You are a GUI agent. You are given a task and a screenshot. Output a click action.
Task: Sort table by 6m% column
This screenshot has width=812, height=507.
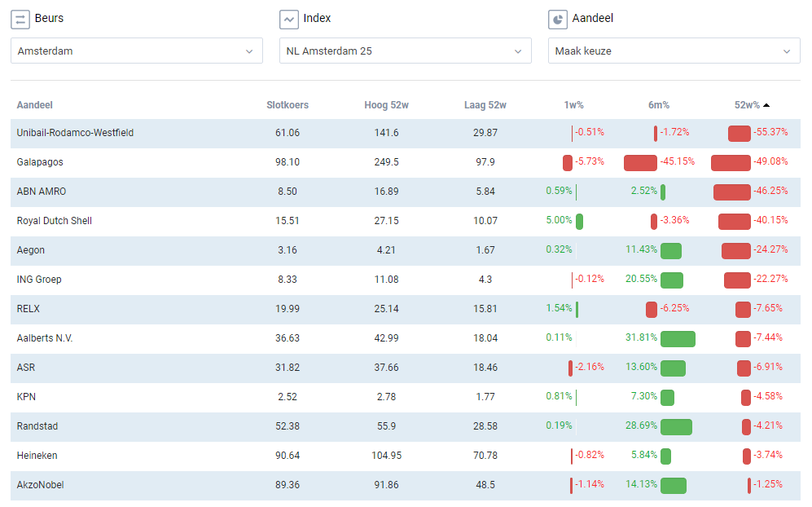pyautogui.click(x=659, y=105)
